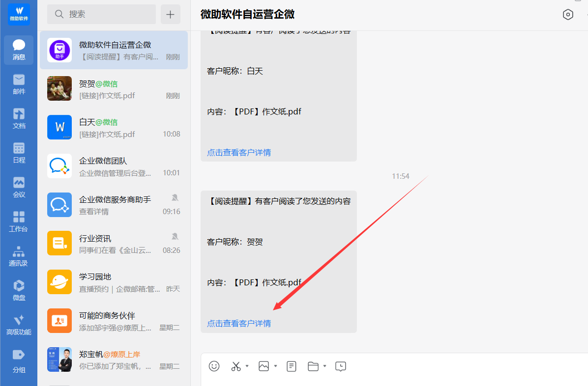Viewport: 588px width, 386px height.
Task: Expand the screenshot scissors dropdown arrow
Action: 247,366
